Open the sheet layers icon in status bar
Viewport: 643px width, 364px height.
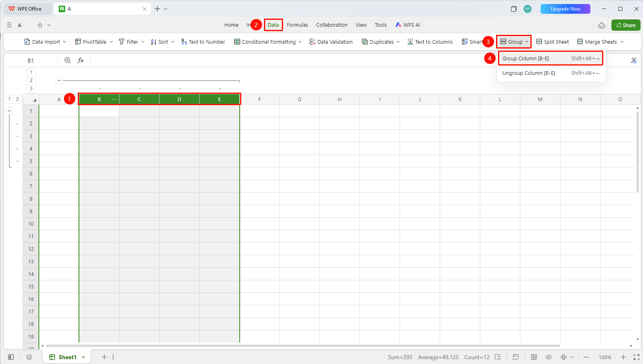pos(29,357)
